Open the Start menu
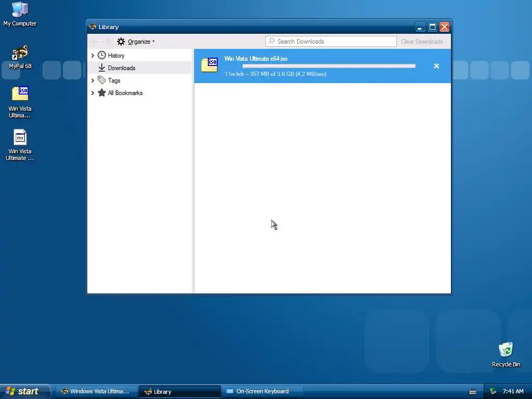This screenshot has height=399, width=532. point(24,391)
